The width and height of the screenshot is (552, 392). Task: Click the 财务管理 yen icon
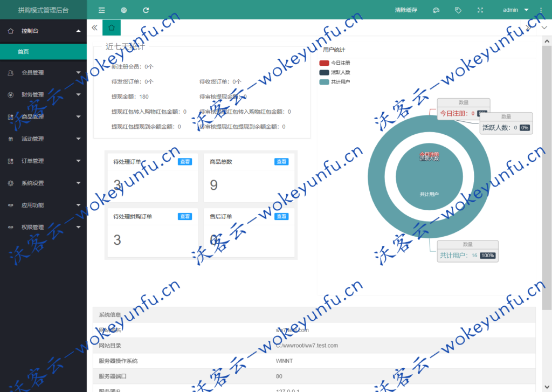11,95
